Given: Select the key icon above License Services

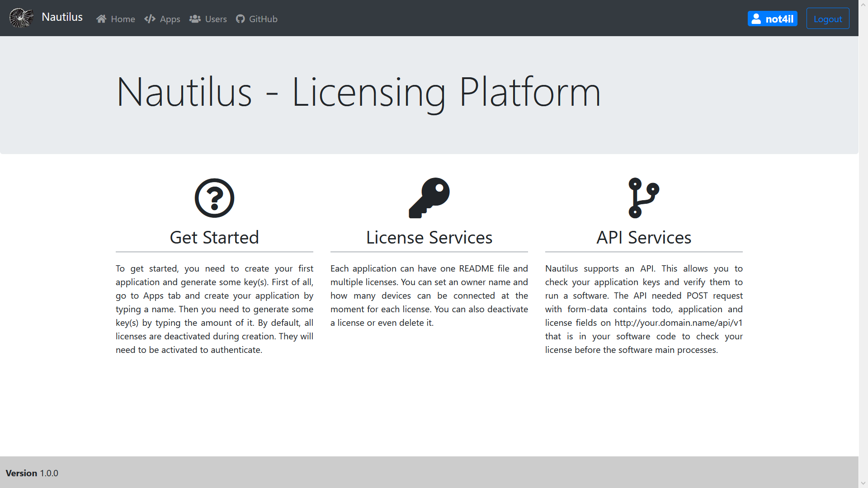Looking at the screenshot, I should coord(429,197).
